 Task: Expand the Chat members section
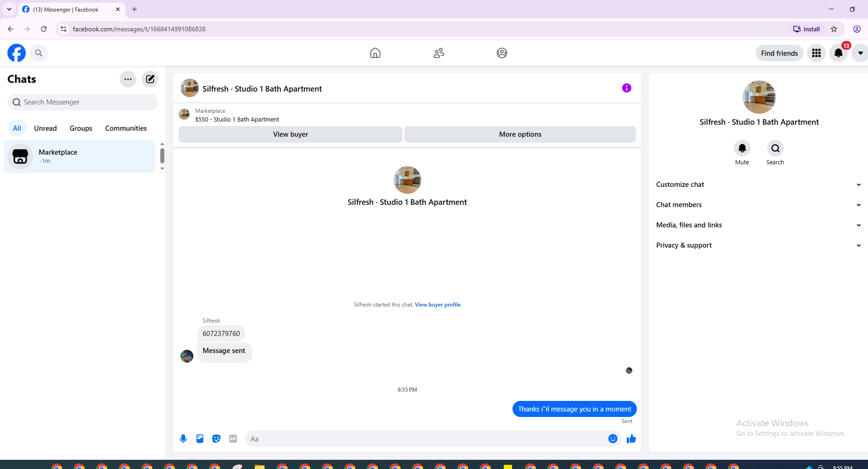[x=758, y=205]
